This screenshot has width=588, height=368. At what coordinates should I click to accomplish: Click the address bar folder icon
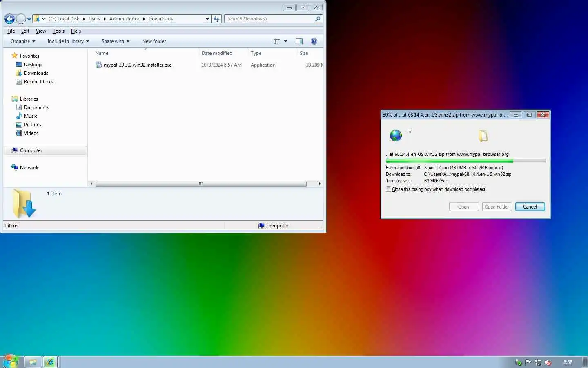pos(37,19)
